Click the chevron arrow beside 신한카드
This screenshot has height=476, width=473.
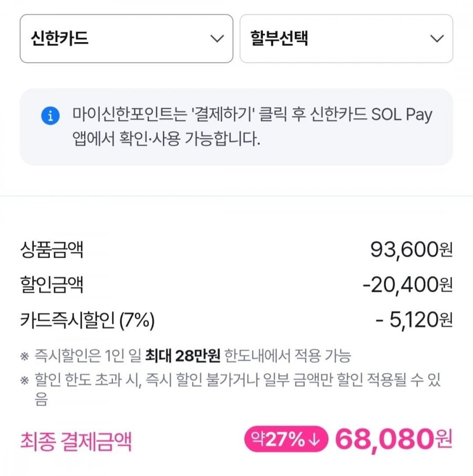pos(217,38)
